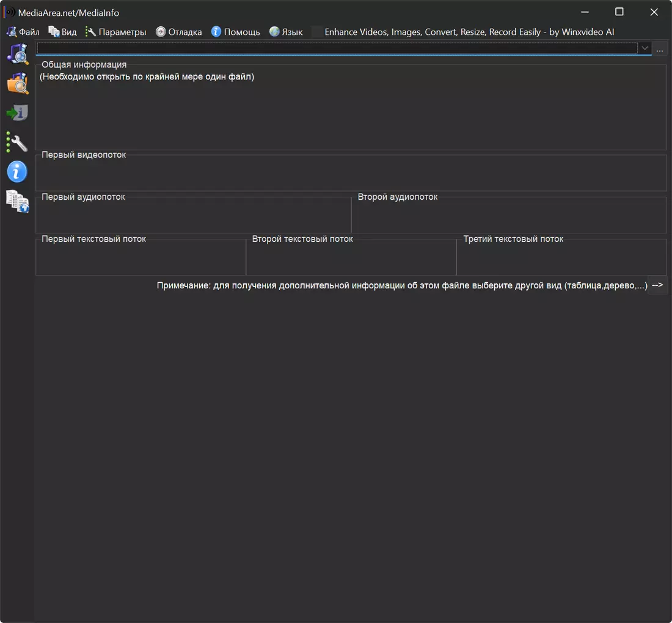The image size is (672, 623).
Task: Click the open folder sidebar icon
Action: pyautogui.click(x=18, y=83)
